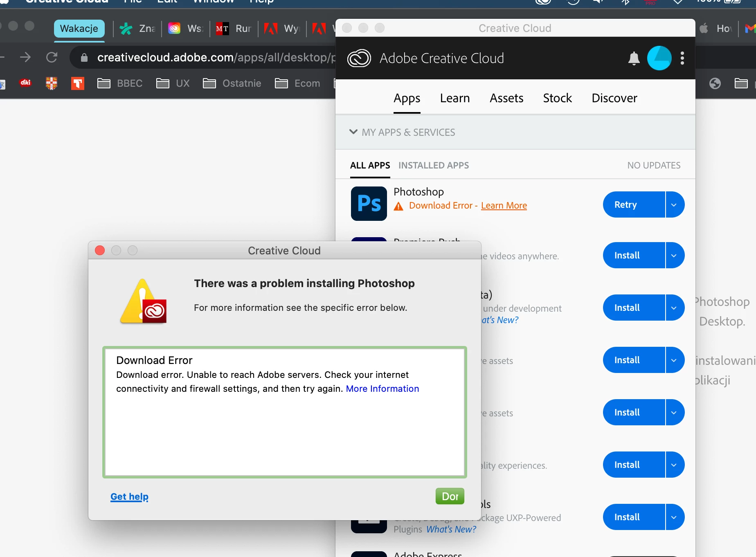This screenshot has height=557, width=756.
Task: Click the browser address bar URL
Action: point(216,57)
